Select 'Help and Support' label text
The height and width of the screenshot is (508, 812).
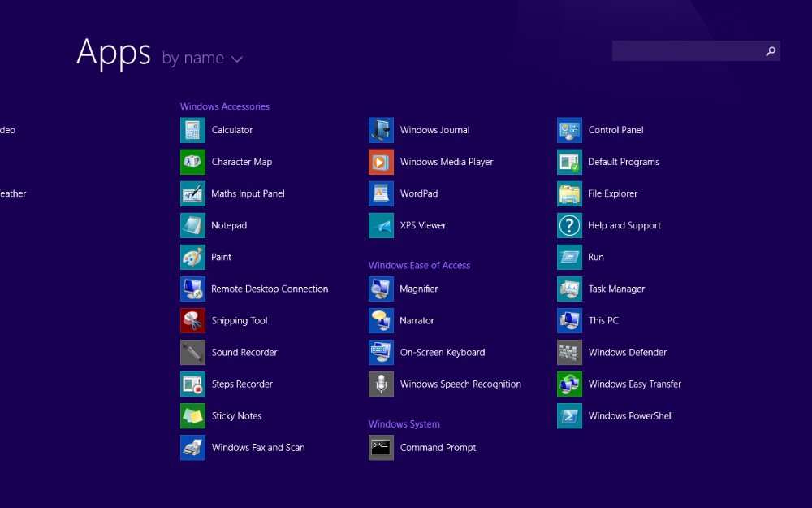click(624, 225)
